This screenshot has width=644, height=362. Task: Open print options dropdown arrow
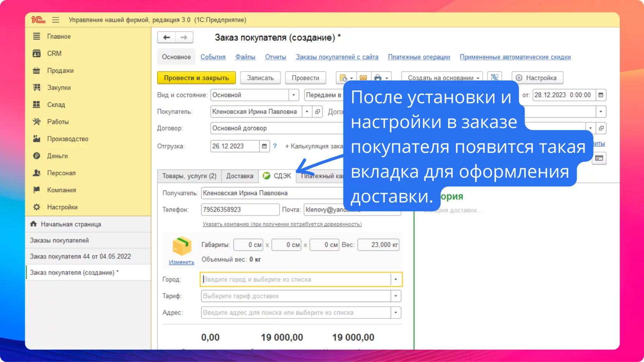pyautogui.click(x=387, y=78)
